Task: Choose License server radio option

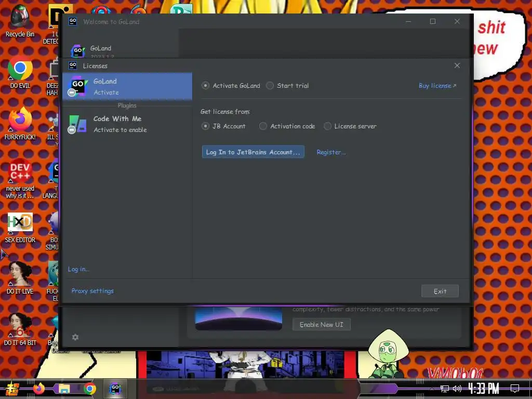Action: pyautogui.click(x=350, y=126)
